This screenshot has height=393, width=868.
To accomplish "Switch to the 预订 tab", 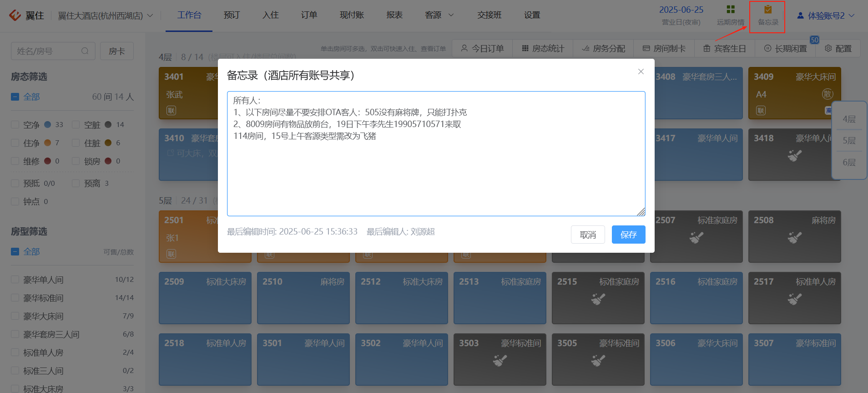I will [232, 15].
